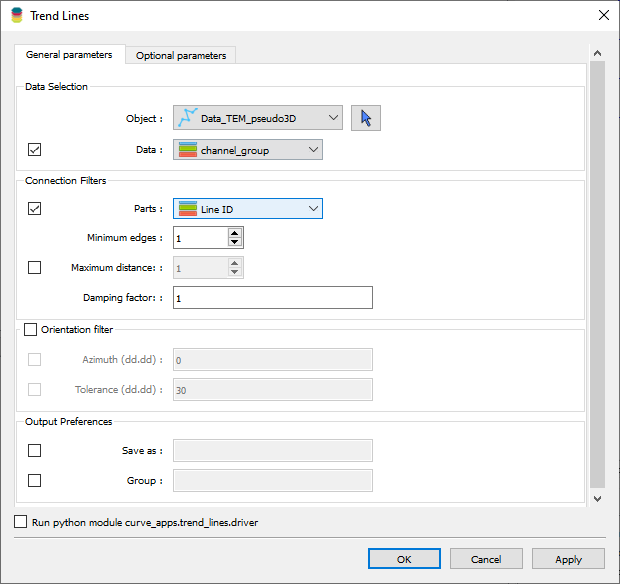The width and height of the screenshot is (620, 584).
Task: Increase Minimum edges with up arrow
Action: [235, 233]
